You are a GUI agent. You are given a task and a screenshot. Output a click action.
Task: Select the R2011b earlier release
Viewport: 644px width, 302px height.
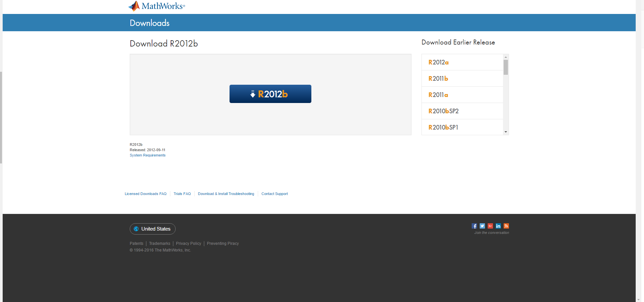tap(462, 78)
